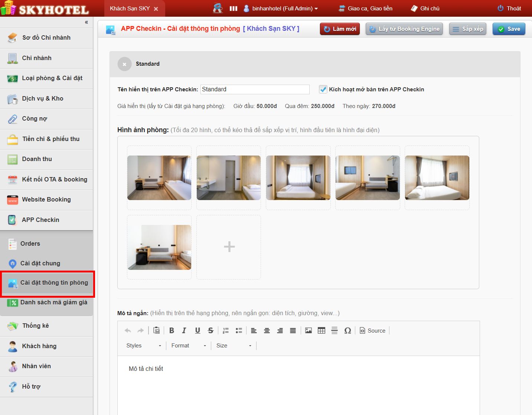Insert a horizontal line
The image size is (532, 415).
coord(334,330)
